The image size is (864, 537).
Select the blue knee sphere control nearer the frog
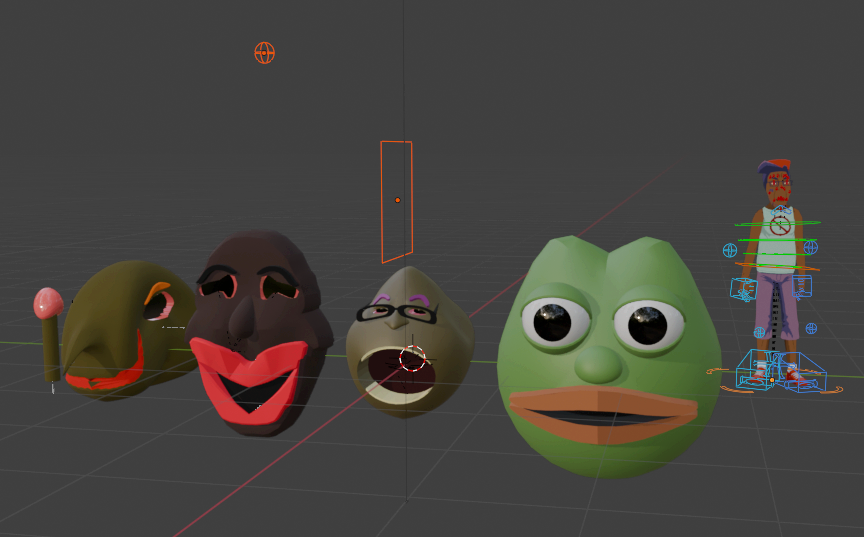pos(759,333)
